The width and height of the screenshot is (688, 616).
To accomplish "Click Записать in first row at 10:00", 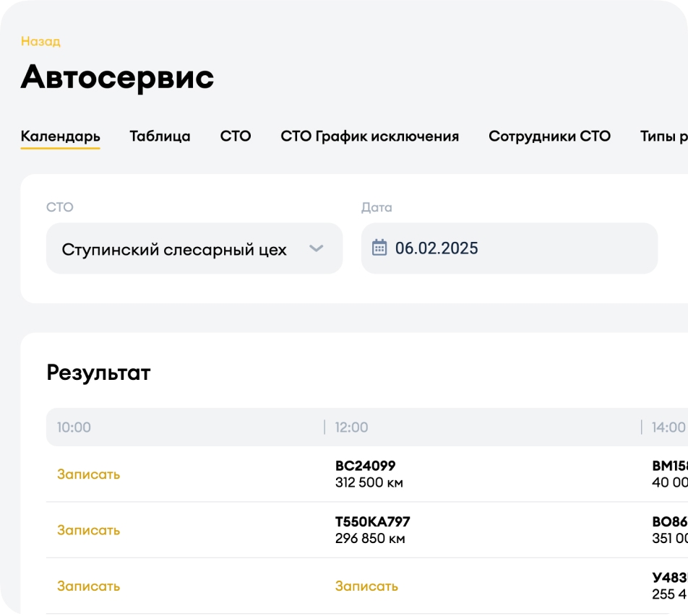I will [x=89, y=474].
